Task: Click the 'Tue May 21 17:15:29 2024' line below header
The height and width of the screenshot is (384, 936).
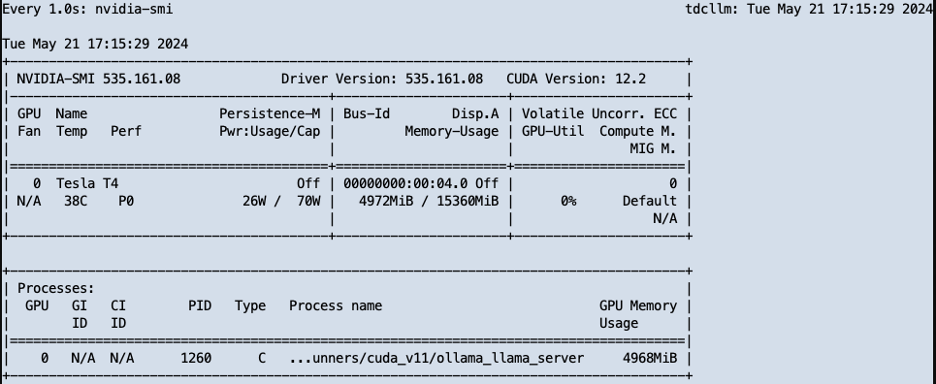Action: (96, 44)
